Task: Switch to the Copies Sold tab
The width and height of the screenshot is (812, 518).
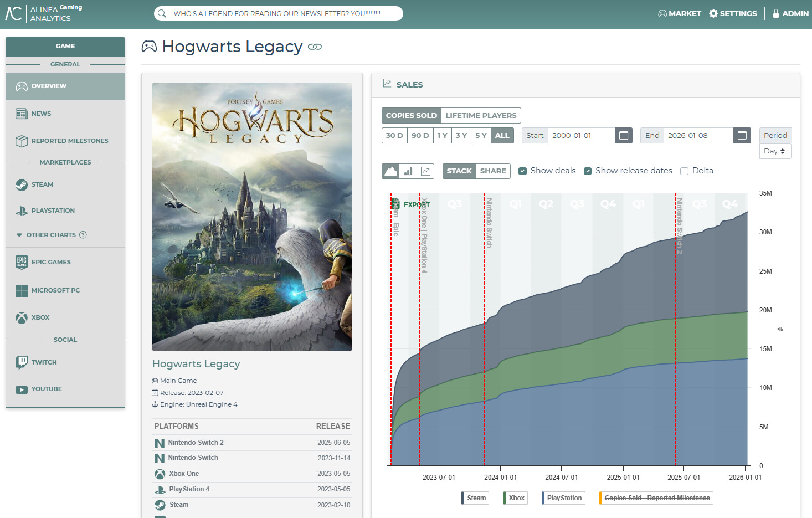Action: pos(412,115)
